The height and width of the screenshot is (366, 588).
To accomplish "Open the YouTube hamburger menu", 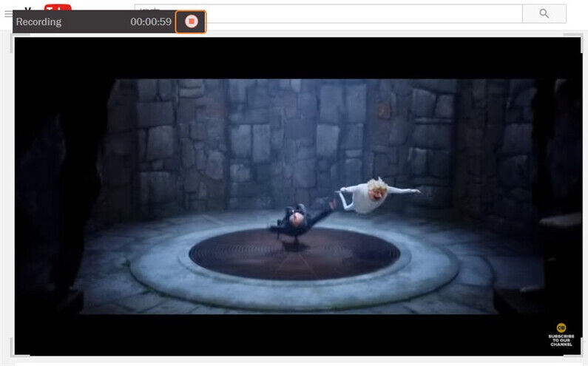I will click(x=8, y=13).
